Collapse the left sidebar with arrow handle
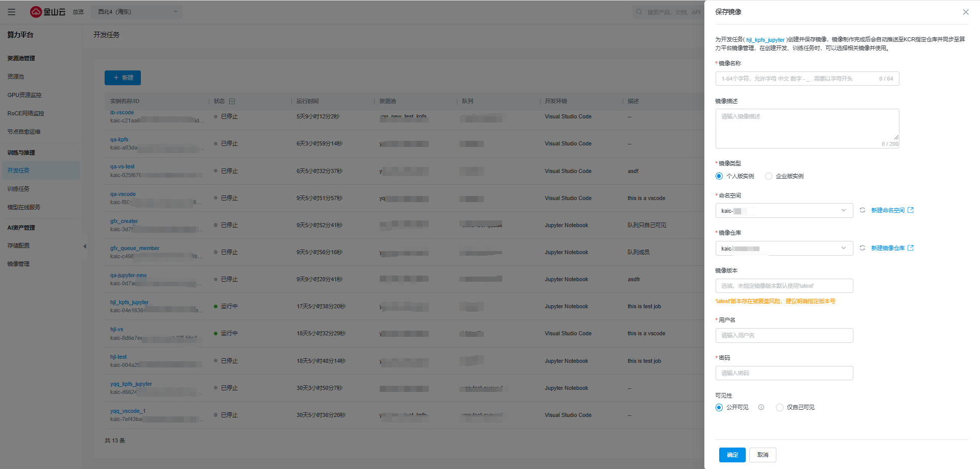Viewport: 980px width, 469px height. point(85,246)
